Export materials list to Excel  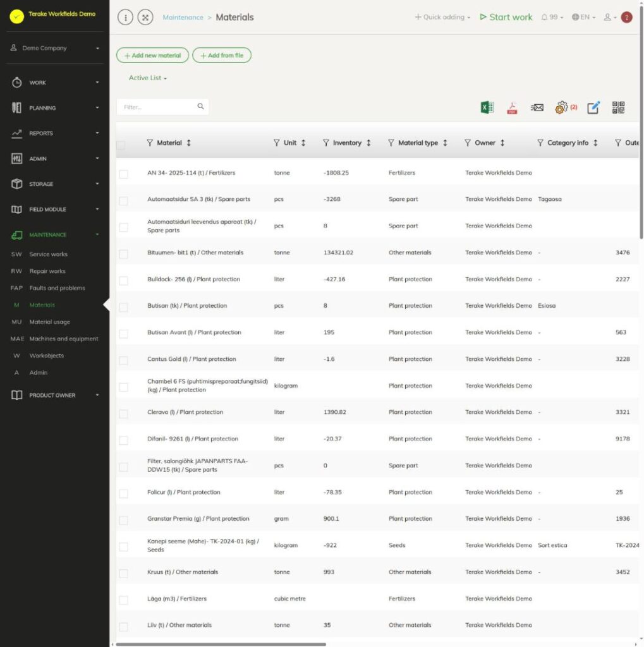[487, 107]
